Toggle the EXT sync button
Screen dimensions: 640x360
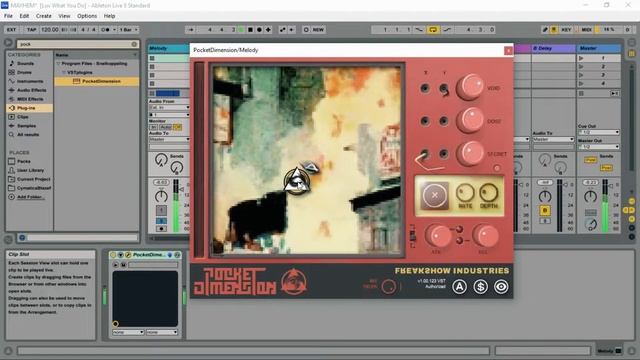pos(11,30)
